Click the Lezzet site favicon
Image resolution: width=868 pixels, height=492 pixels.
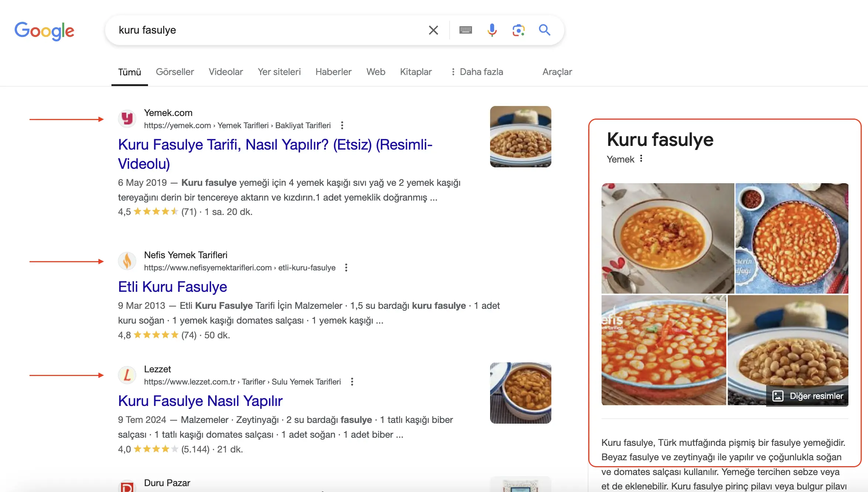(x=127, y=375)
